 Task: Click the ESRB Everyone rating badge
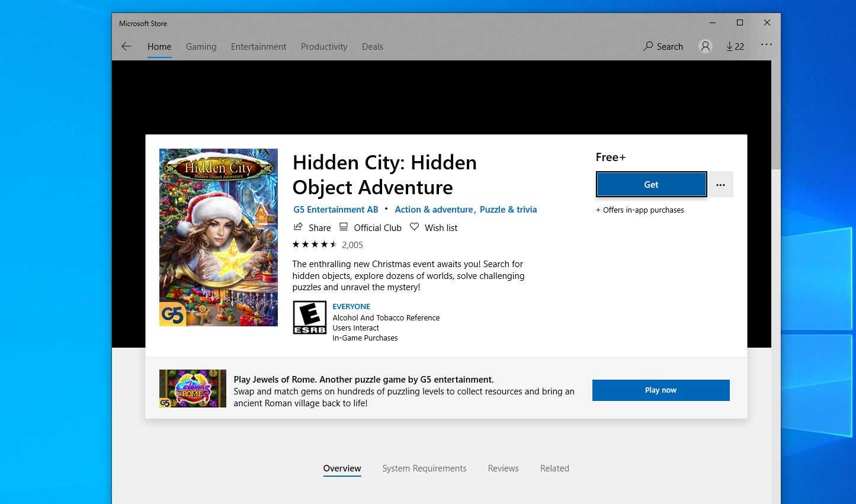tap(309, 317)
